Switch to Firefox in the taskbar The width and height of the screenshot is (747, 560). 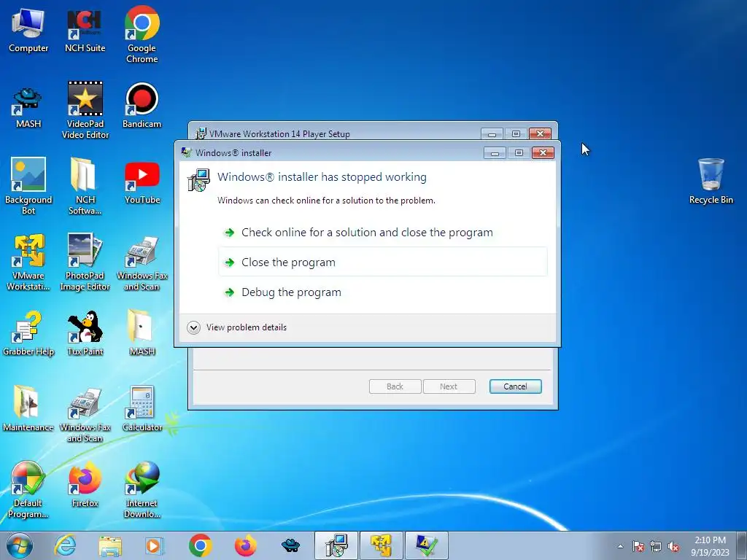(x=245, y=545)
